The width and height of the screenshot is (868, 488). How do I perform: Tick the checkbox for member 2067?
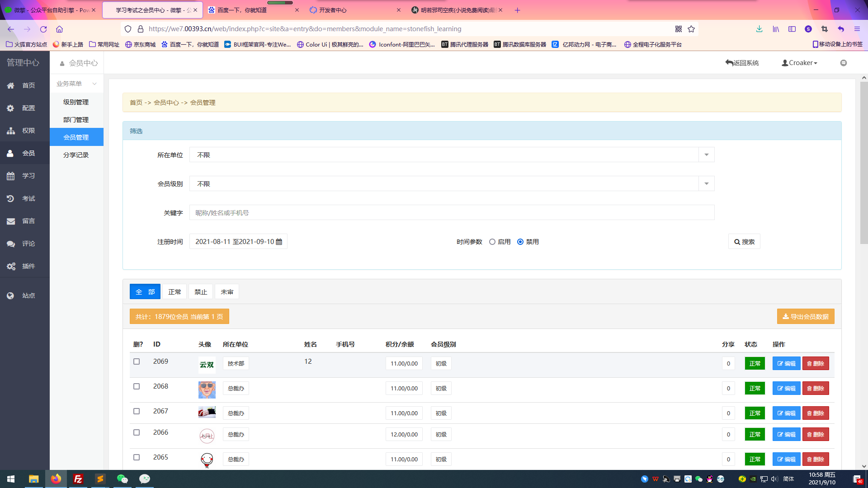137,411
